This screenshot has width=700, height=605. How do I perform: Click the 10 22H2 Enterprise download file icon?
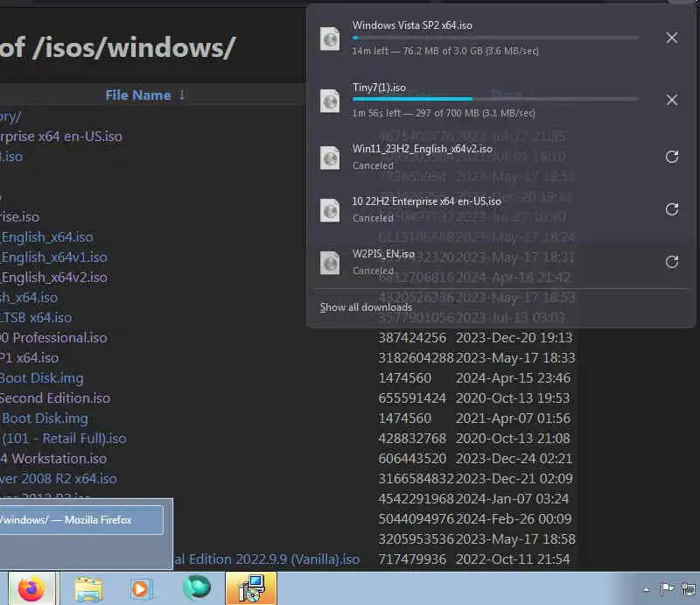tap(330, 210)
